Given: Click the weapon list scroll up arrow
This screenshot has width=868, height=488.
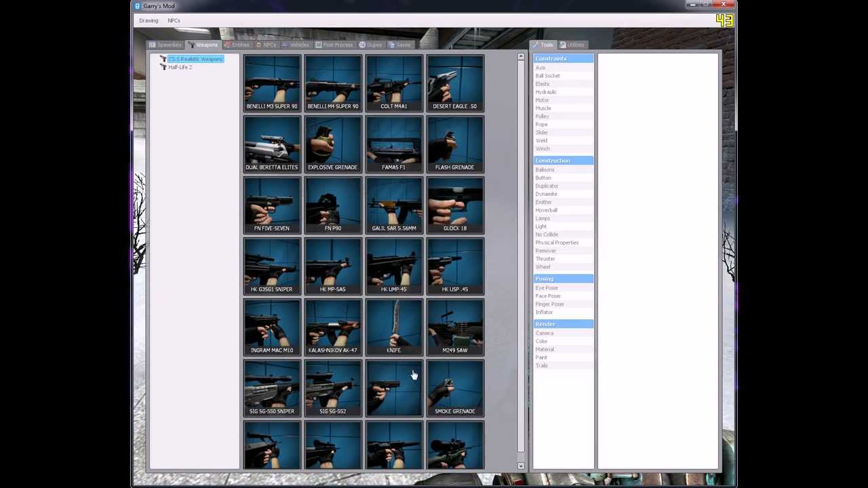Looking at the screenshot, I should coord(521,57).
